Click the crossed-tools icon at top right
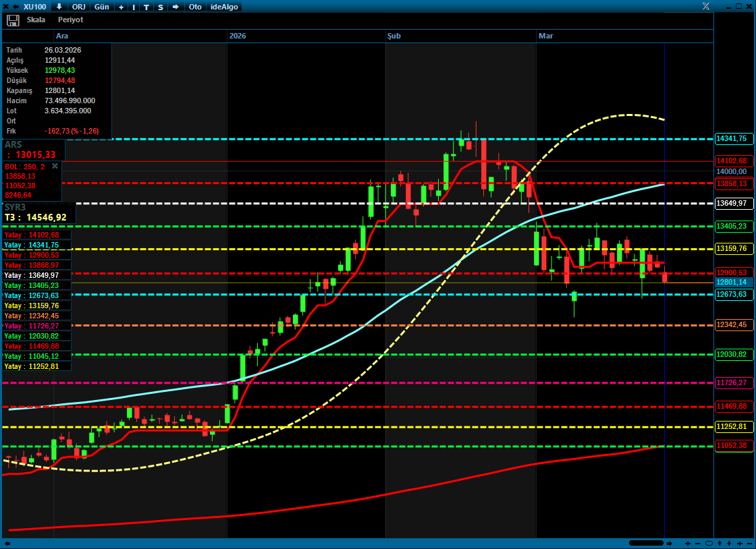The image size is (756, 549). point(706,6)
